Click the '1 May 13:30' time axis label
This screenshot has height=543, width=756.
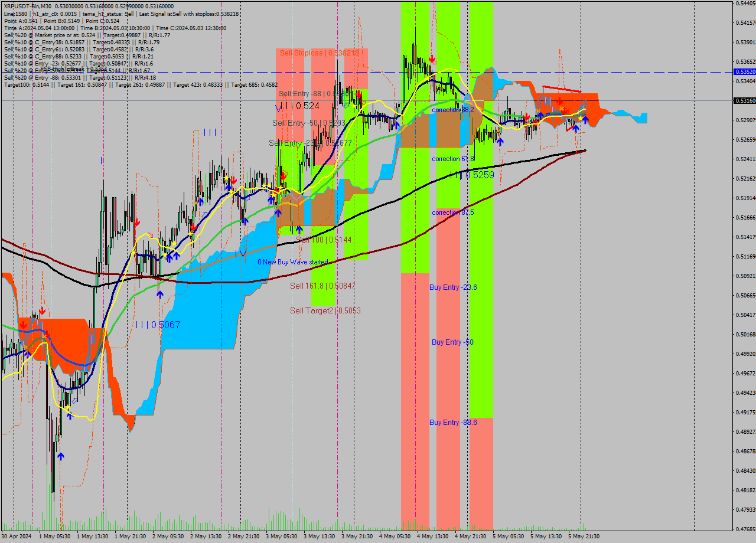tap(93, 537)
